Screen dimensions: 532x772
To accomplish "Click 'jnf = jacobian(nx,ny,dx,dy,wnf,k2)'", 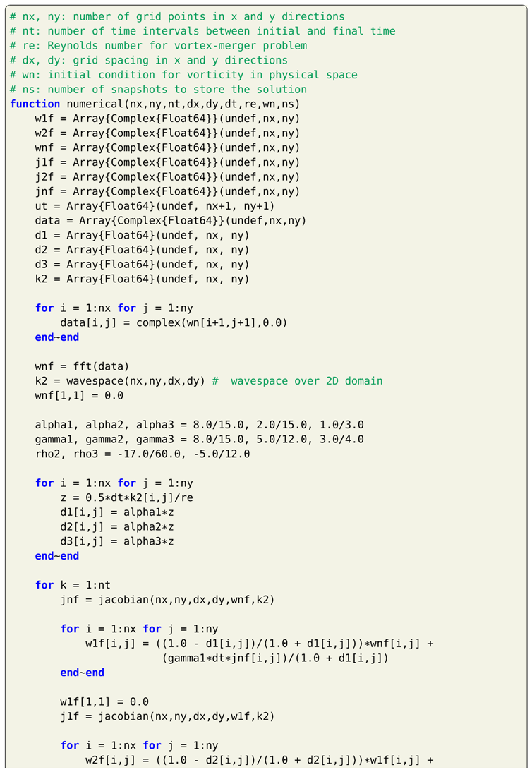I will (x=167, y=600).
